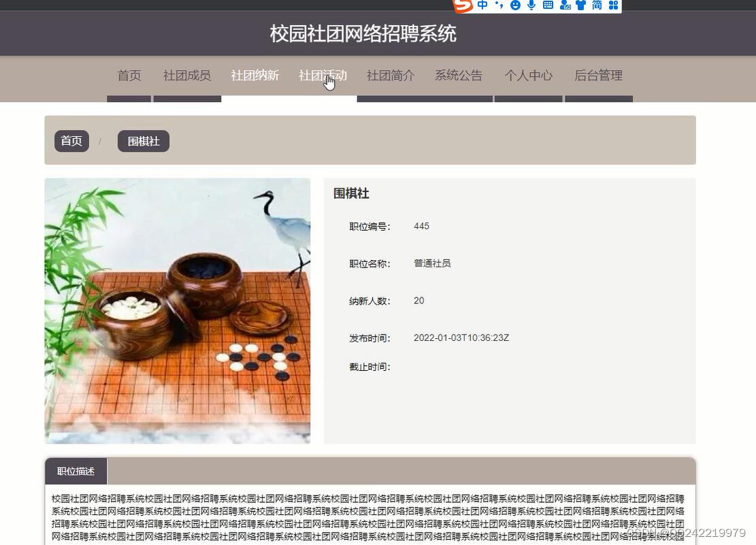Open input method skin settings via shirt icon

(581, 6)
